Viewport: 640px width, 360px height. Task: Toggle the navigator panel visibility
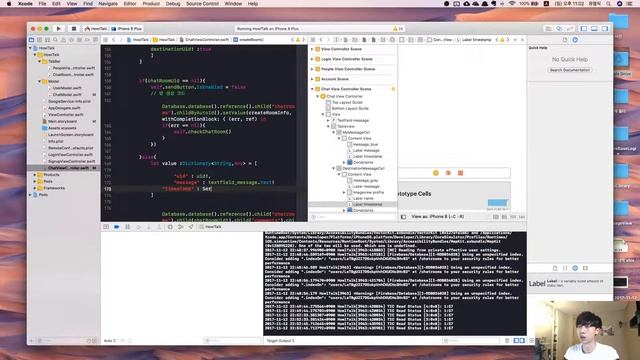tap(584, 29)
